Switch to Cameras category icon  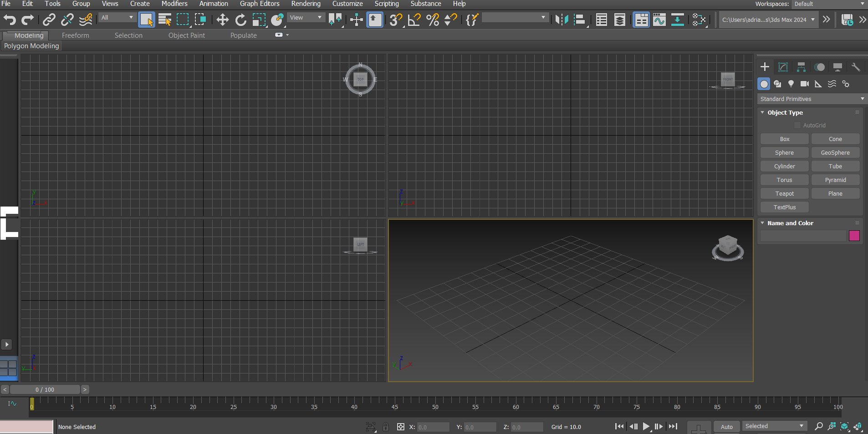tap(805, 84)
